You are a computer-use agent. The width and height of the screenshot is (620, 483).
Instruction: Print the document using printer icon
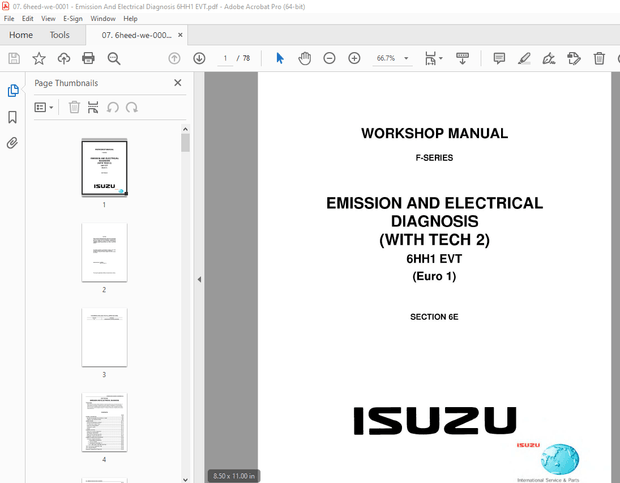coord(88,58)
